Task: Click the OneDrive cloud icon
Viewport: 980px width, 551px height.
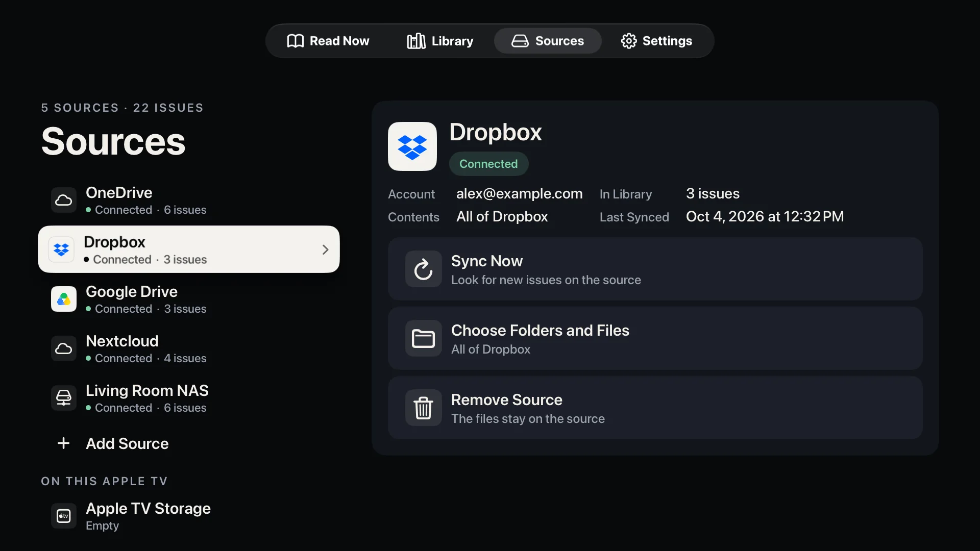Action: click(x=64, y=200)
